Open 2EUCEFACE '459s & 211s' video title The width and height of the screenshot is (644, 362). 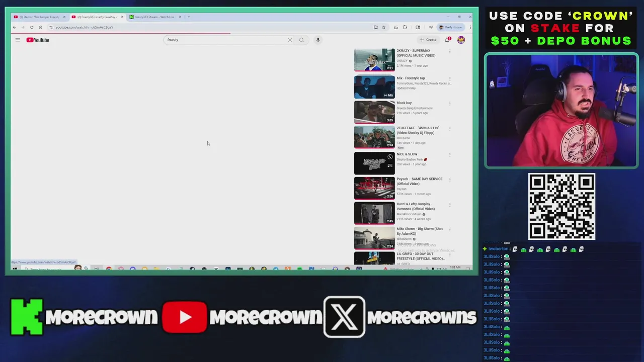pyautogui.click(x=418, y=130)
